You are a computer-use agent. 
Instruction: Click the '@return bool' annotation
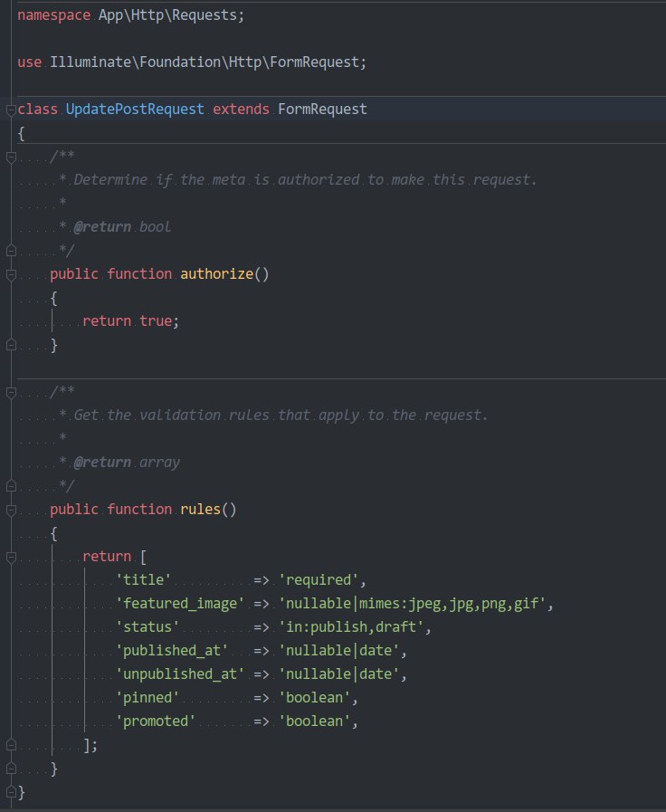(x=122, y=227)
